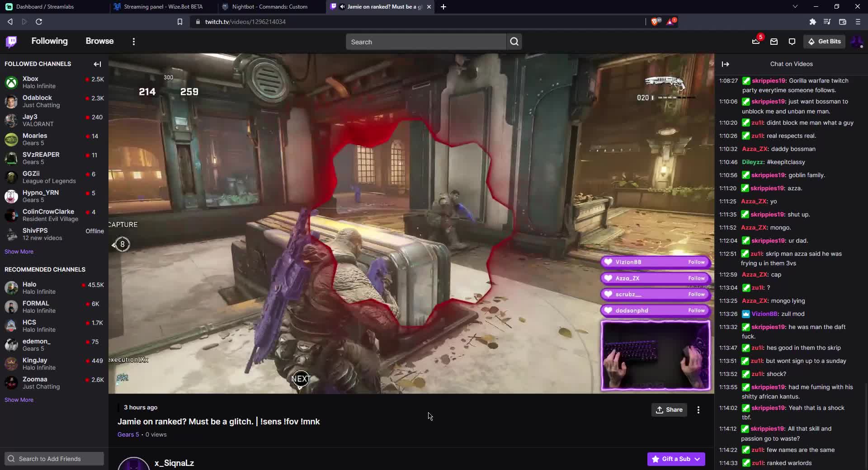Image resolution: width=868 pixels, height=470 pixels.
Task: Open the notifications inbox icon
Action: (774, 42)
